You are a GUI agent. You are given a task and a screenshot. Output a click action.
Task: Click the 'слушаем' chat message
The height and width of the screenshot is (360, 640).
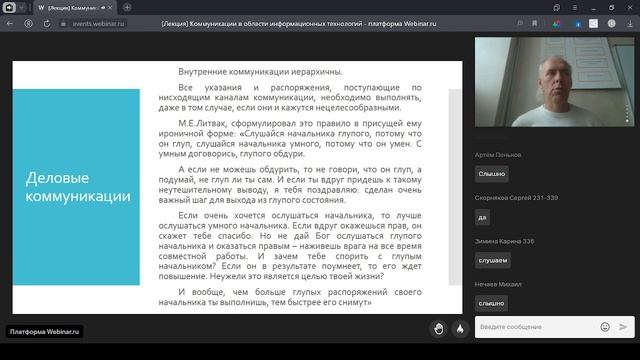click(493, 260)
